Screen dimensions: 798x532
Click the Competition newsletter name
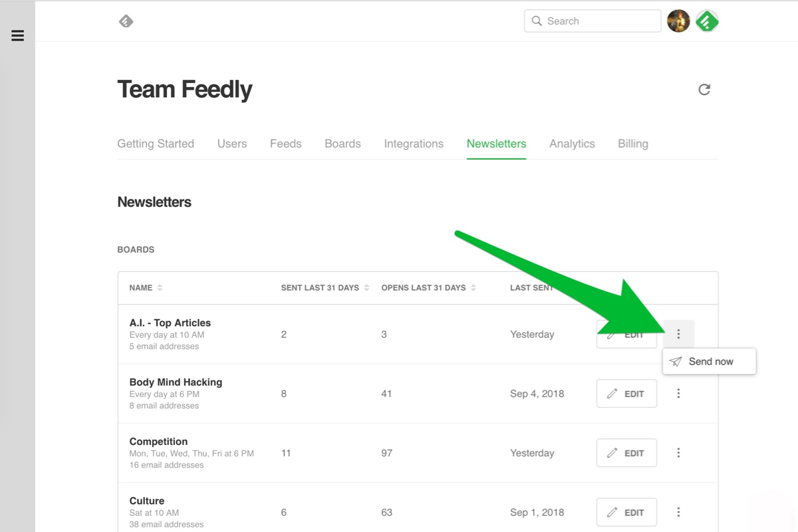tap(158, 441)
